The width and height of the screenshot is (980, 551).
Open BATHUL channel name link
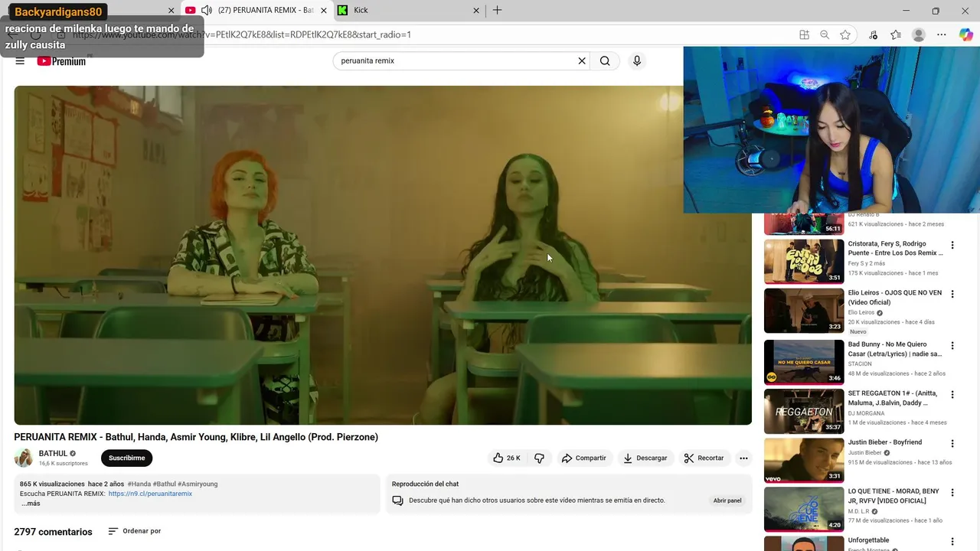click(x=53, y=454)
